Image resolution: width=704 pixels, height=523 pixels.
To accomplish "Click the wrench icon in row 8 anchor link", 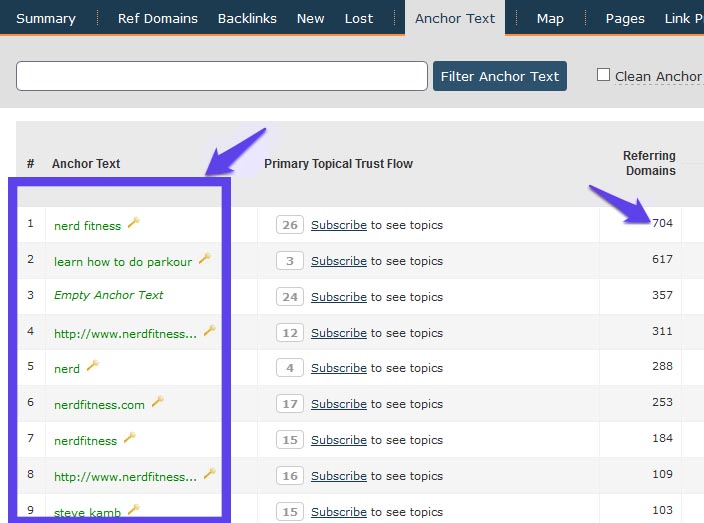I will click(209, 474).
